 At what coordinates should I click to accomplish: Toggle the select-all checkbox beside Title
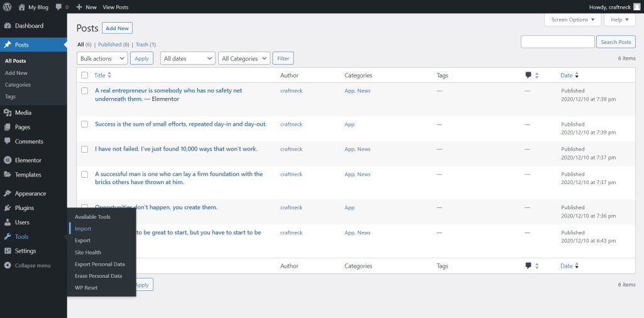click(x=85, y=75)
